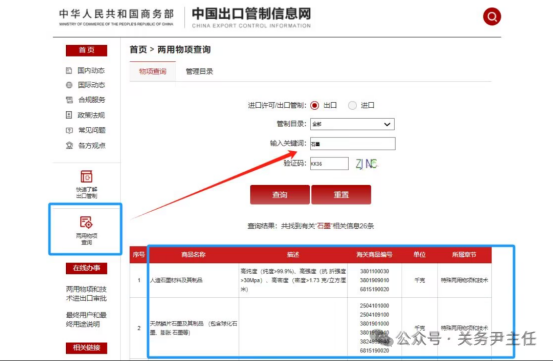
Task: Switch to the 管理目录 tab
Action: coord(199,72)
